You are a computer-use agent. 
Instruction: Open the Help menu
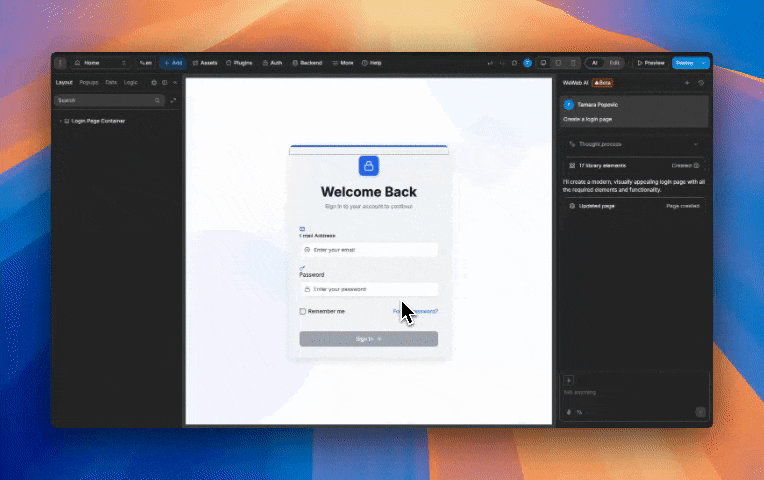pyautogui.click(x=371, y=63)
